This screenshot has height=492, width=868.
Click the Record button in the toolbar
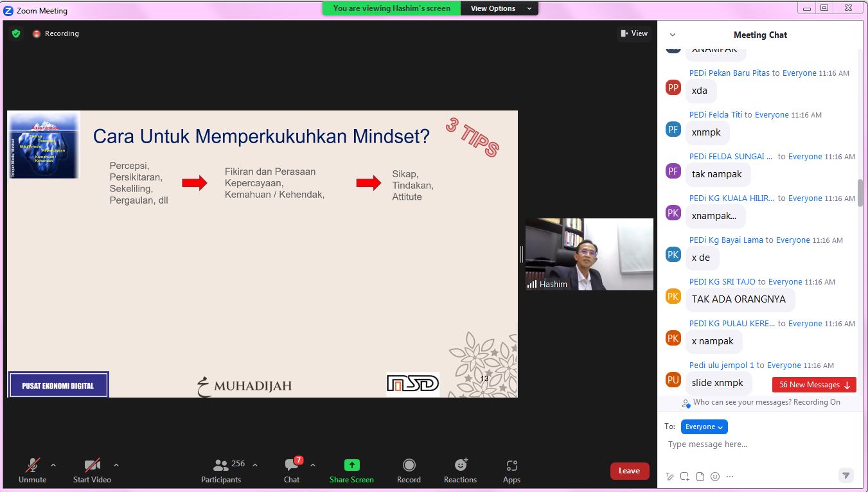[x=409, y=470]
